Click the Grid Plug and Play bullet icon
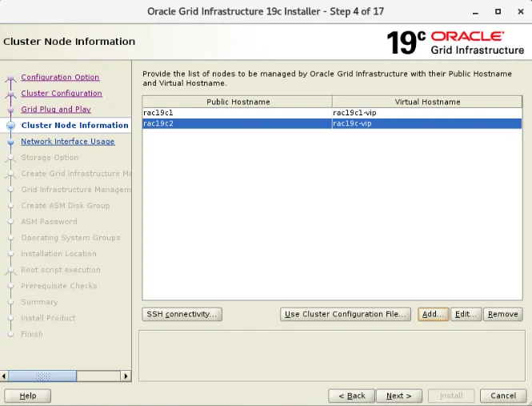This screenshot has width=532, height=406. pyautogui.click(x=11, y=110)
